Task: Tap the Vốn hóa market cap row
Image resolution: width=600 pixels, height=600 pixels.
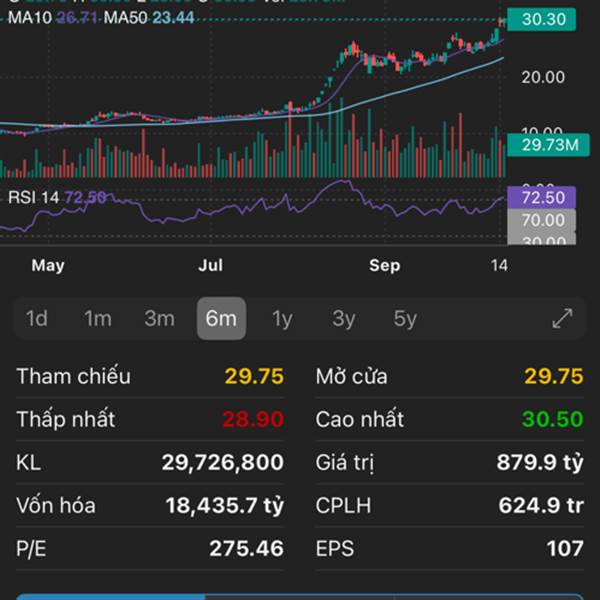Action: coord(150,506)
